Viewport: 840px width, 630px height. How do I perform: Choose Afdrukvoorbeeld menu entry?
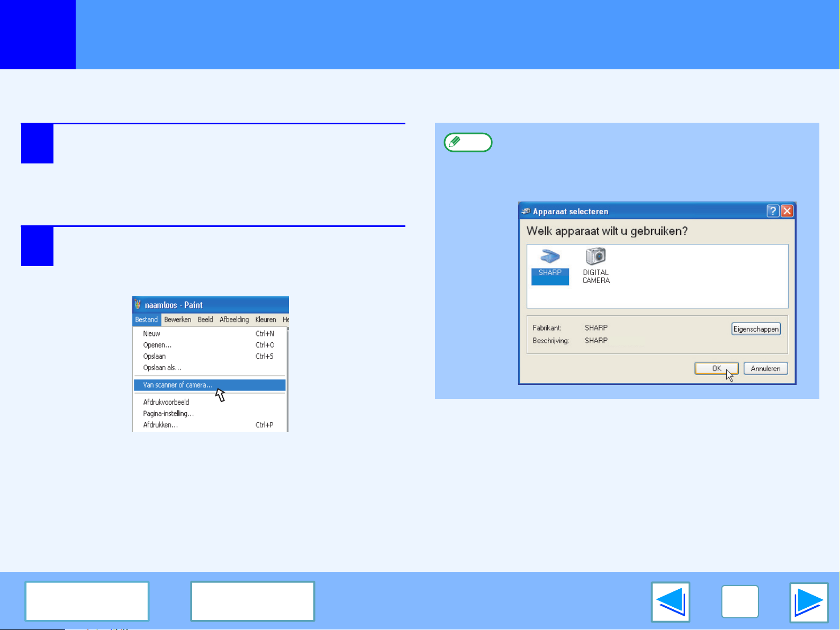(x=210, y=402)
